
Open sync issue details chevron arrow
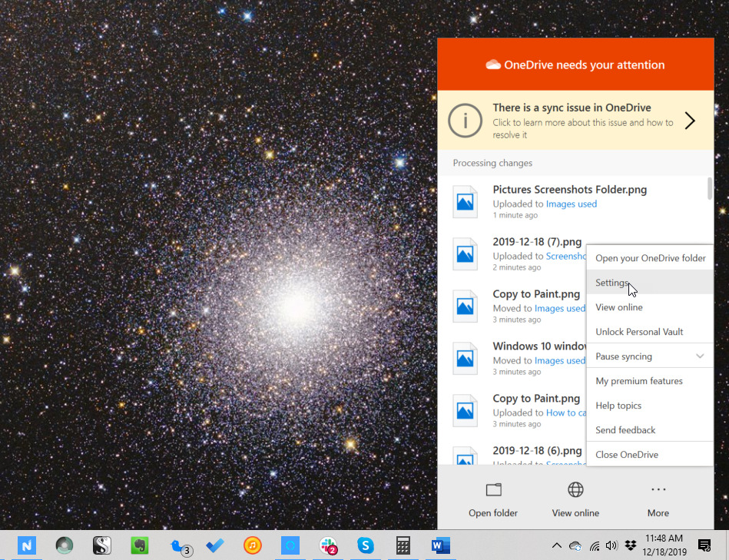click(x=690, y=121)
